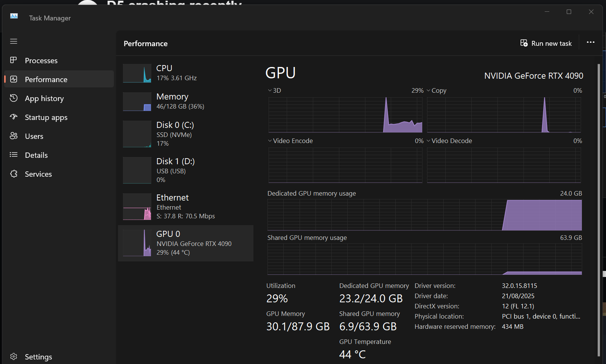This screenshot has width=606, height=364.
Task: Change the Video Encode graph dropdown
Action: 270,141
